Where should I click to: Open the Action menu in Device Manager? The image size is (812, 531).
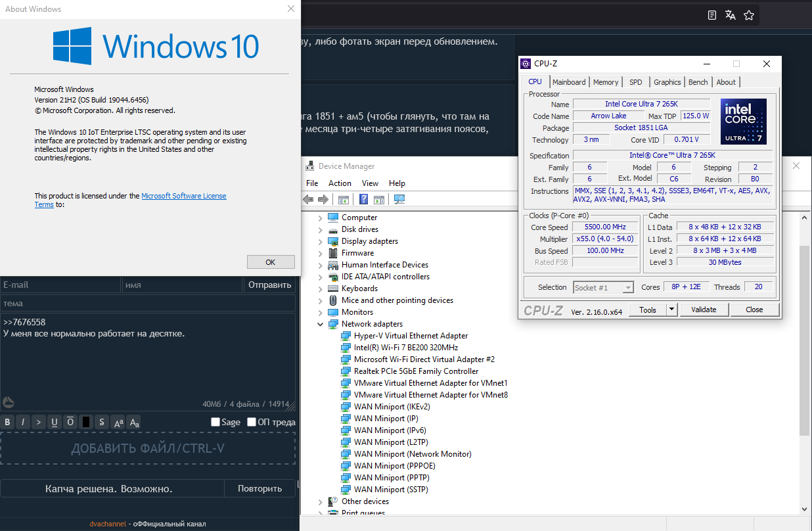340,183
